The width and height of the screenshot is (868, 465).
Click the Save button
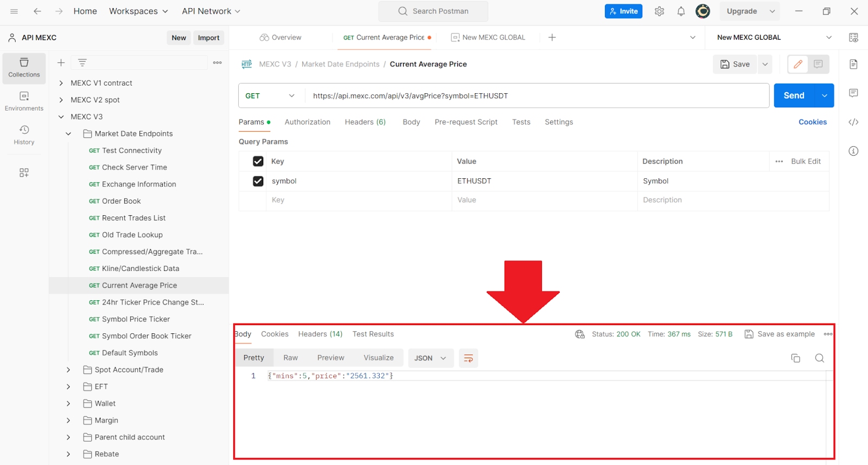coord(735,64)
